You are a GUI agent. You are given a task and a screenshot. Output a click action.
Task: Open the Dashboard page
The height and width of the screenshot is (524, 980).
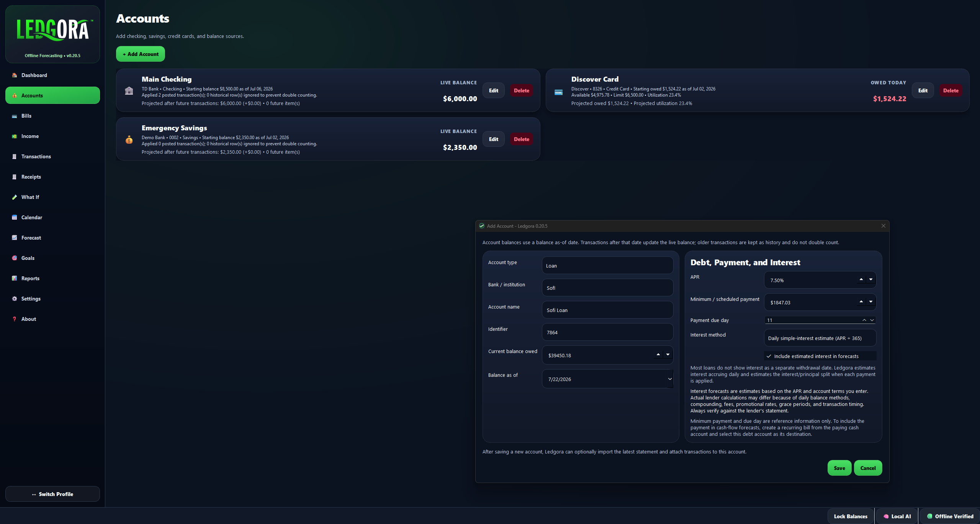[52, 75]
